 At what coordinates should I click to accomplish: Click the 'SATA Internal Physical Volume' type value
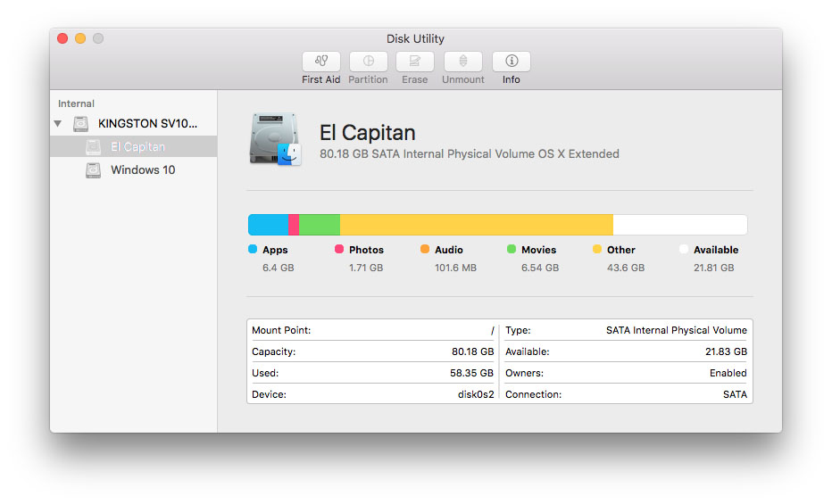tap(677, 330)
